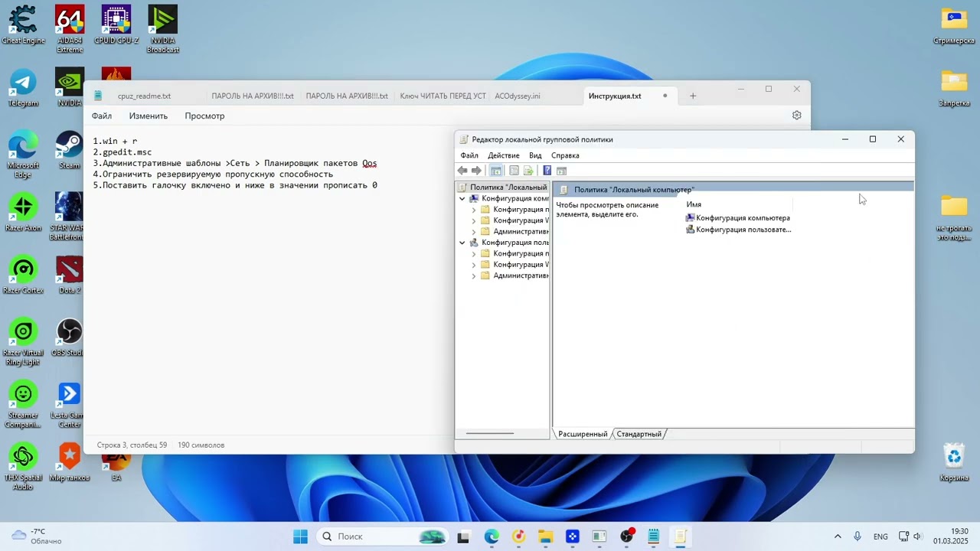Toggle the console tree button in Group Policy toolbar

click(x=496, y=171)
